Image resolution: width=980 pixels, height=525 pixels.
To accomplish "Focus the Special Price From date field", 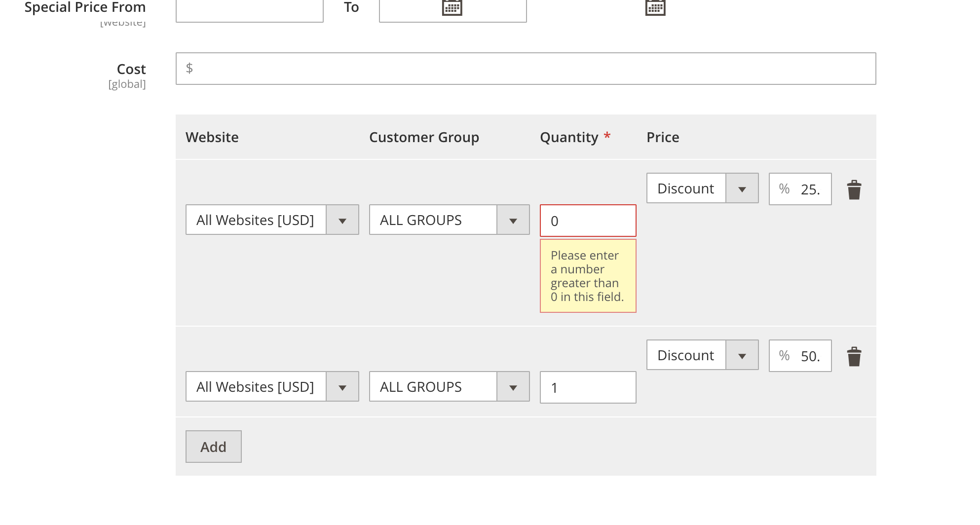I will 250,10.
